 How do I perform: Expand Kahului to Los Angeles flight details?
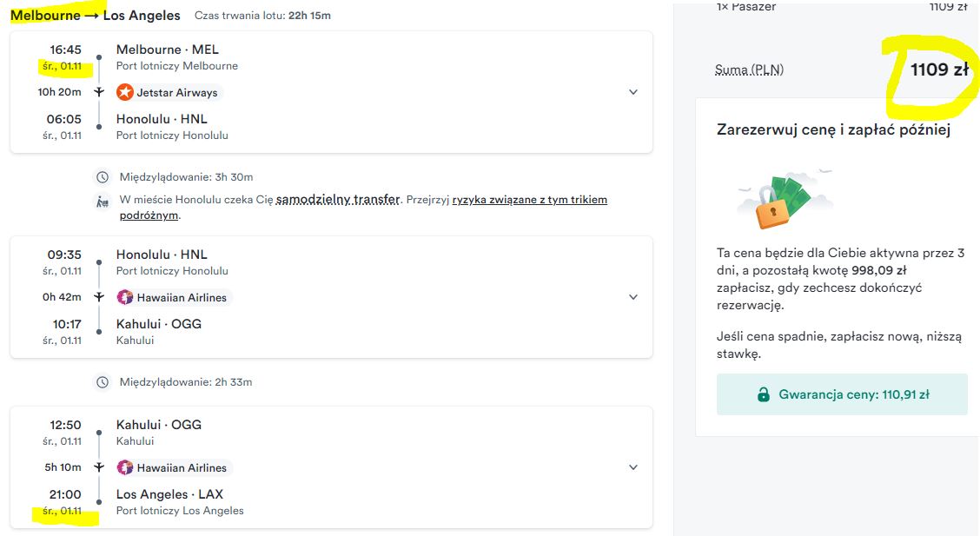(633, 467)
